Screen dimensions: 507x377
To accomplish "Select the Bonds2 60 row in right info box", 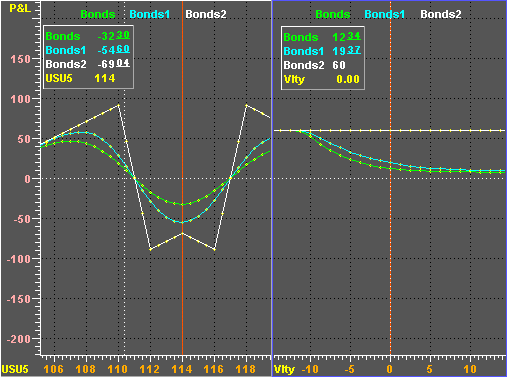I will 314,65.
